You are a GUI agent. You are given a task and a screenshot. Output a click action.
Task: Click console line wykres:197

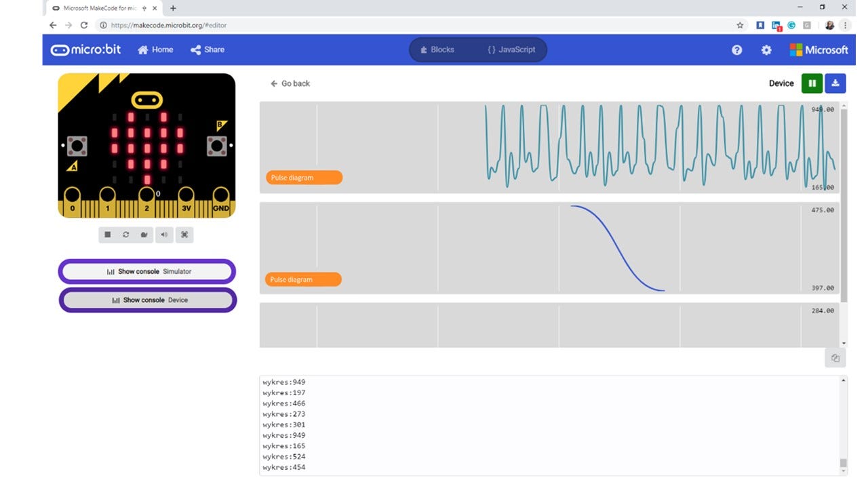pos(284,392)
